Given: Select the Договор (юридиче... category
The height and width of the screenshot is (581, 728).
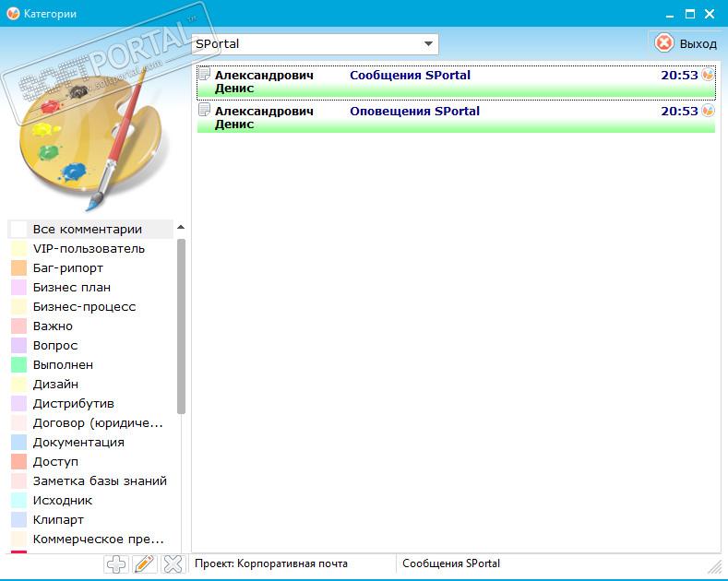Looking at the screenshot, I should [90, 423].
